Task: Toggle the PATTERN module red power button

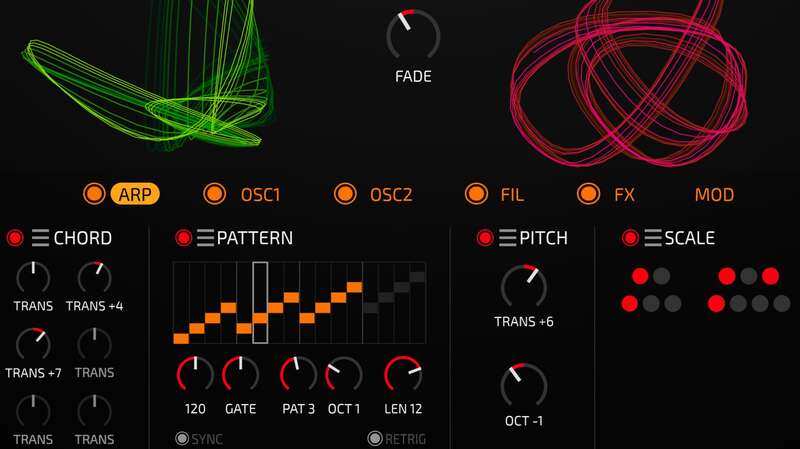Action: (184, 238)
